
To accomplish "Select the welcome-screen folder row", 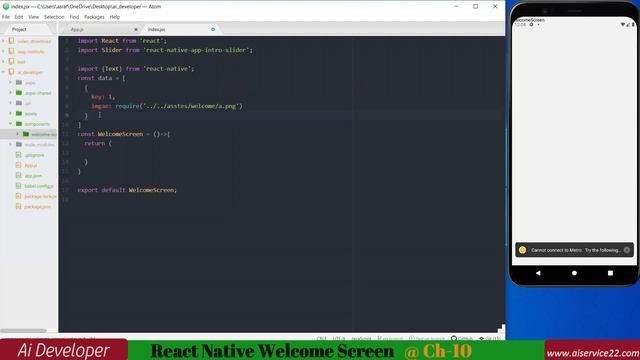I will (29, 134).
